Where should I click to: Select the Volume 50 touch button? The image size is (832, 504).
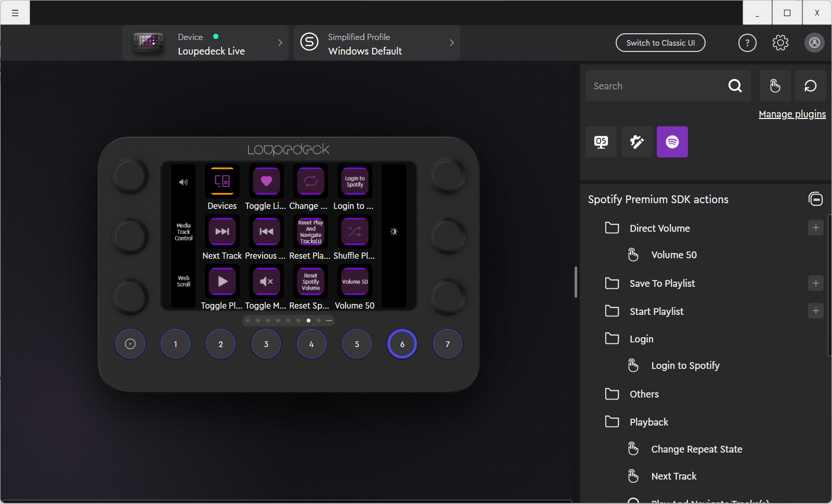(355, 281)
